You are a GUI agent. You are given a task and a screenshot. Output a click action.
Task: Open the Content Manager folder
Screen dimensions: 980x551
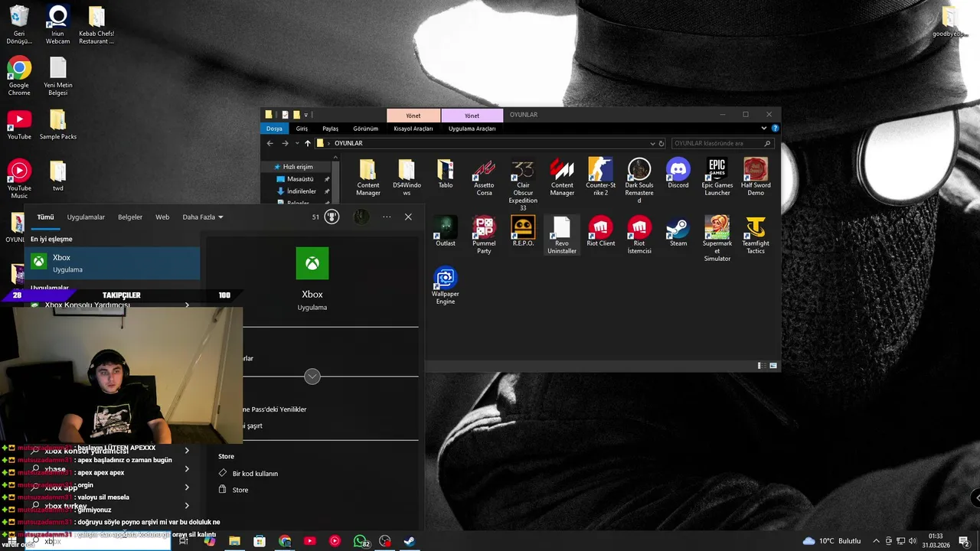[367, 178]
